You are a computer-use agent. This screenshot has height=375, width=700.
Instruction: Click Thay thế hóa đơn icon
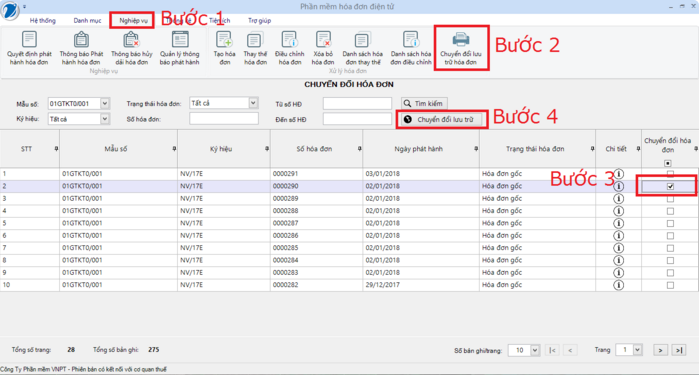pos(255,39)
